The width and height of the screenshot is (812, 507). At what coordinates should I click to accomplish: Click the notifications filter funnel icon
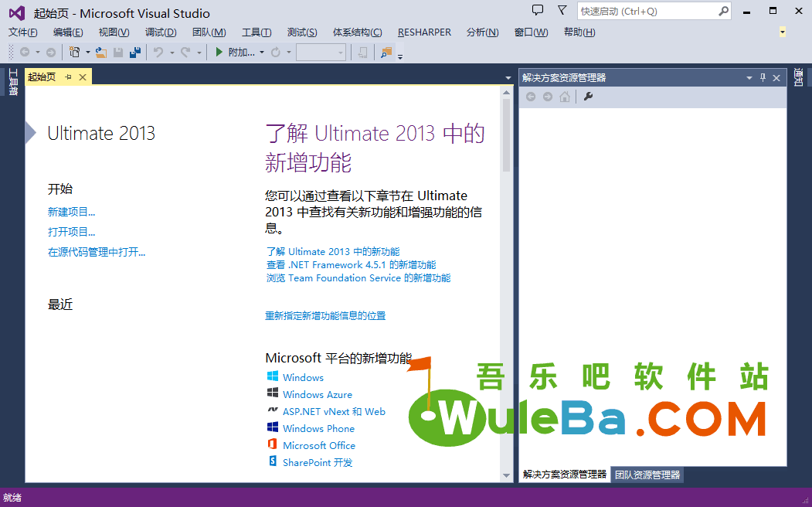coord(562,10)
